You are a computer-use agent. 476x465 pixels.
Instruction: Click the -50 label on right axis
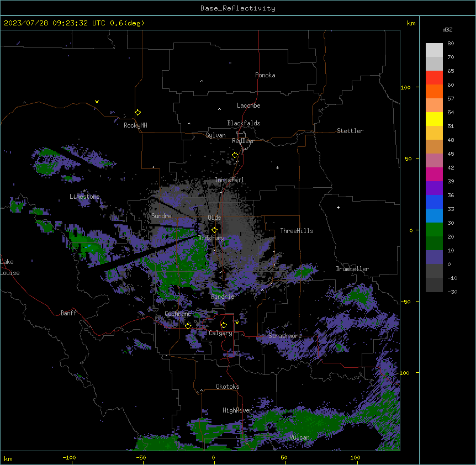405,302
